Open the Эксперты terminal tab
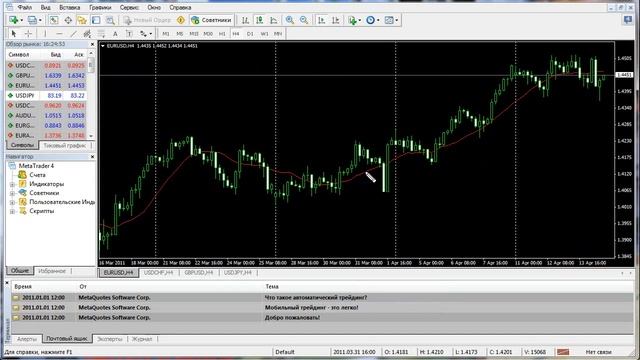Image resolution: width=640 pixels, height=360 pixels. point(110,339)
